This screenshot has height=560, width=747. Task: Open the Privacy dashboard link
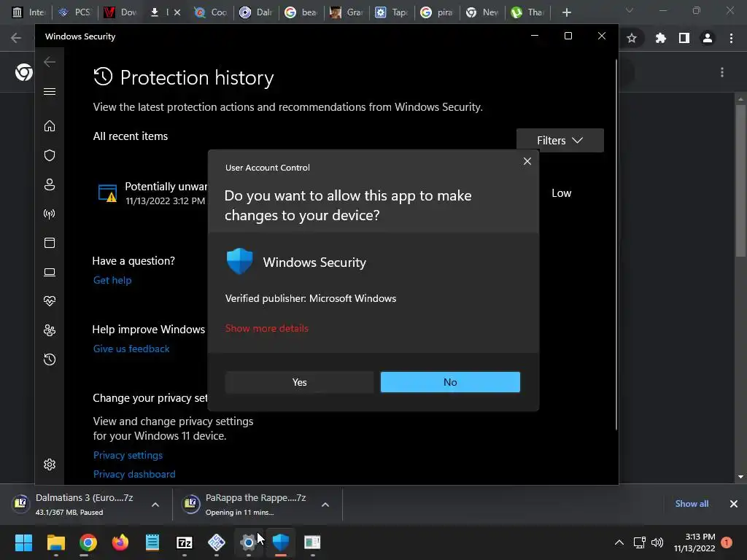click(x=134, y=474)
